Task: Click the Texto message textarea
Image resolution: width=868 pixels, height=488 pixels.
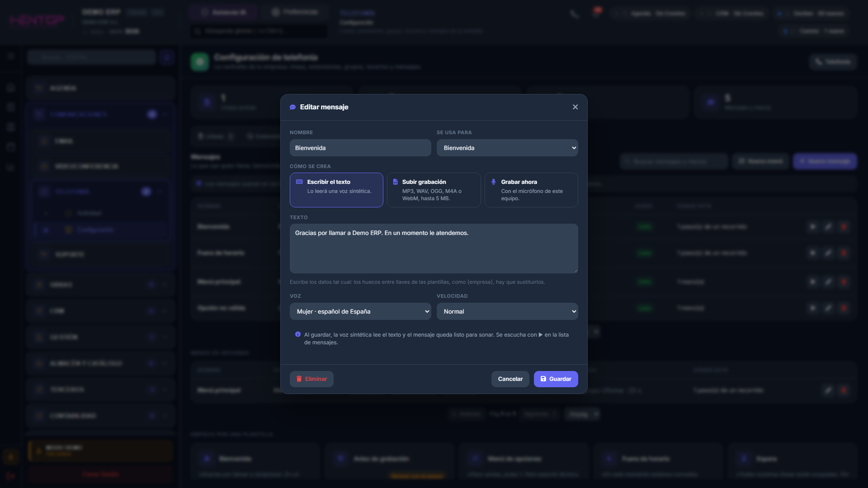Action: tap(434, 249)
